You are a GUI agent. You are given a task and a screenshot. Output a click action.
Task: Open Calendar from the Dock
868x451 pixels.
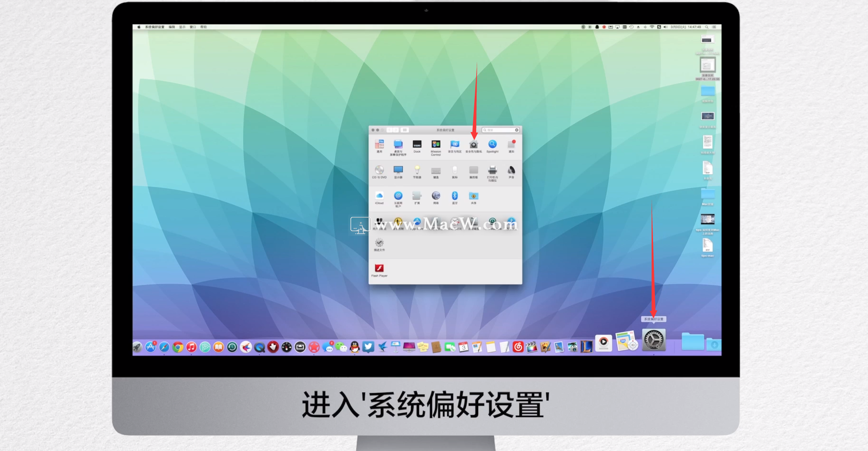[x=463, y=347]
